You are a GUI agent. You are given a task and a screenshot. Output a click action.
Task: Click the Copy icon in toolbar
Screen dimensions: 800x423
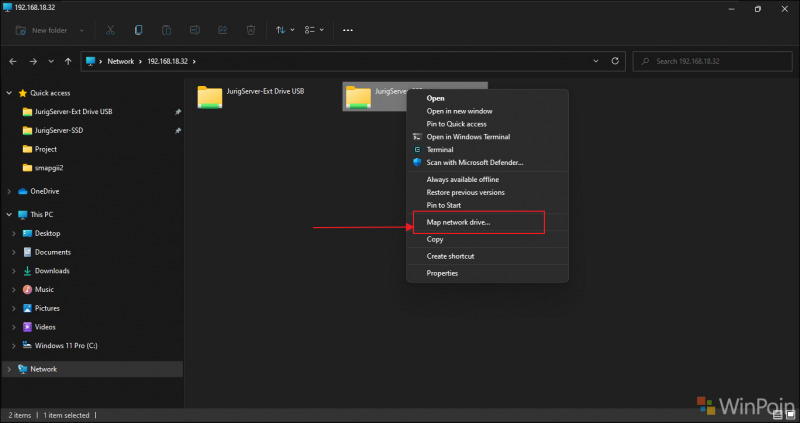click(x=138, y=30)
